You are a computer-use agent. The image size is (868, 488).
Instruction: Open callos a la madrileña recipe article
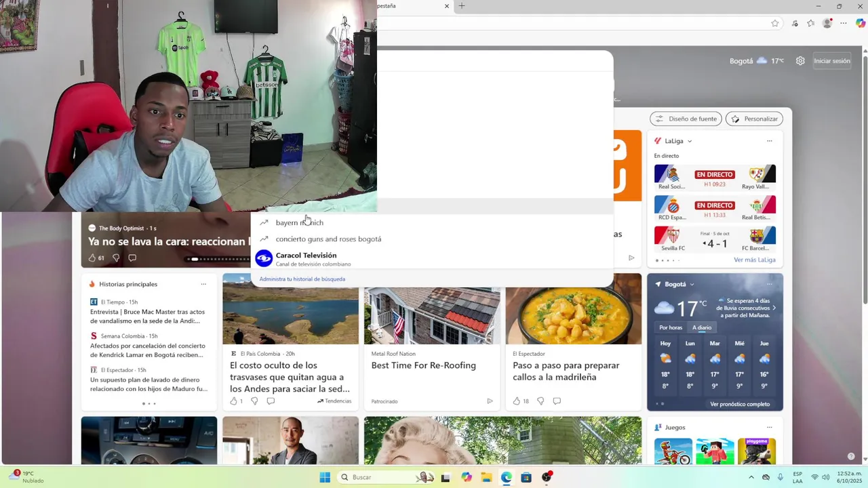click(x=566, y=371)
